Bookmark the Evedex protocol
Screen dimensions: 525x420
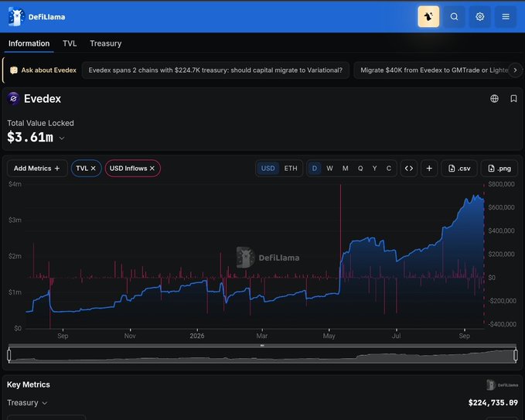[513, 98]
